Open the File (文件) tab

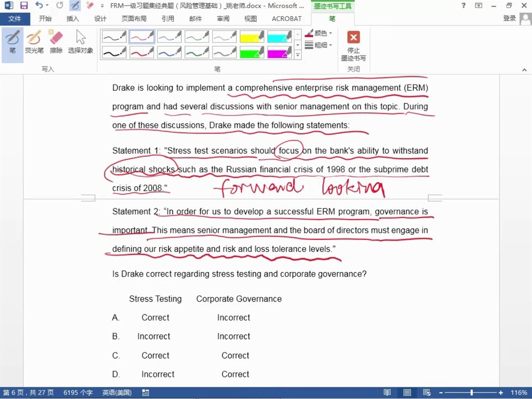[x=14, y=19]
